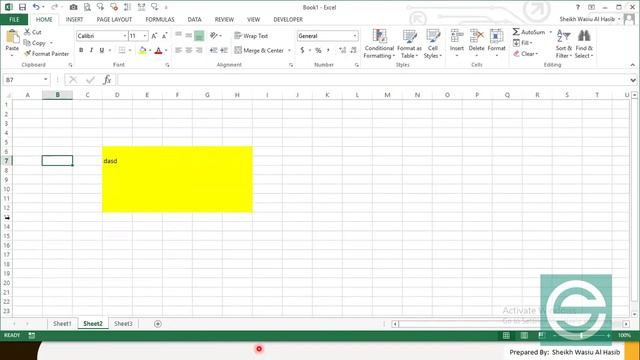Switch to the DATA tab
This screenshot has height=360, width=640.
194,19
